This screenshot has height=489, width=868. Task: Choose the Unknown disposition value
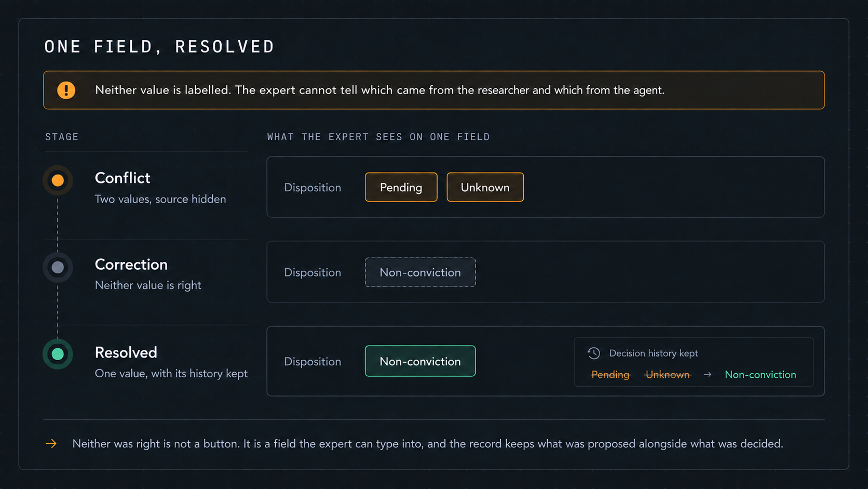(485, 187)
